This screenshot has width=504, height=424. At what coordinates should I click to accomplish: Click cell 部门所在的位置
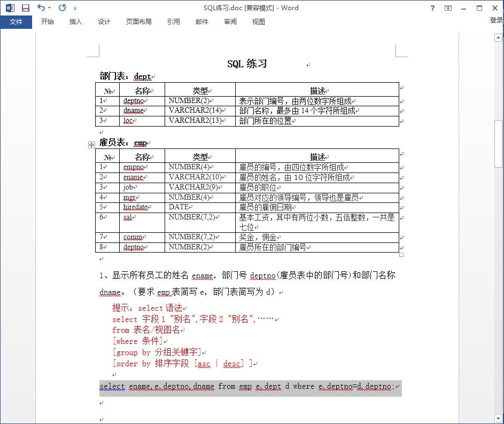[x=317, y=121]
